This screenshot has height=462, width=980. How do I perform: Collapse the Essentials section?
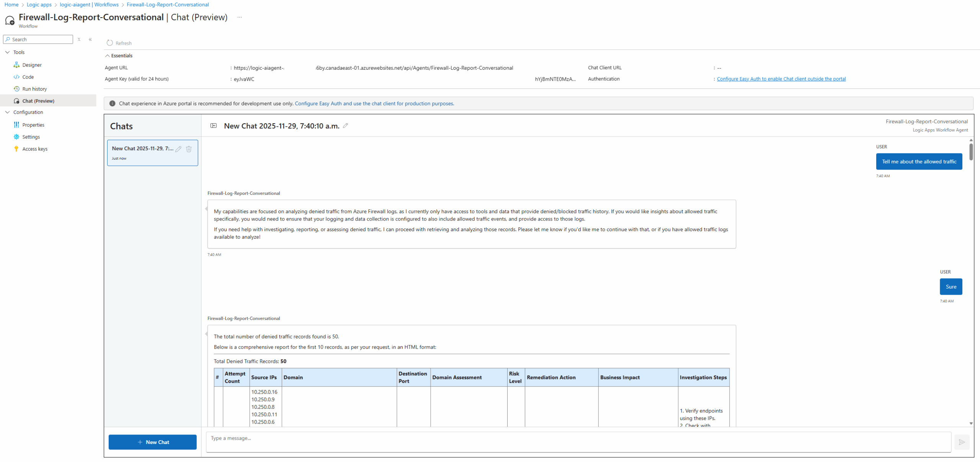click(108, 56)
